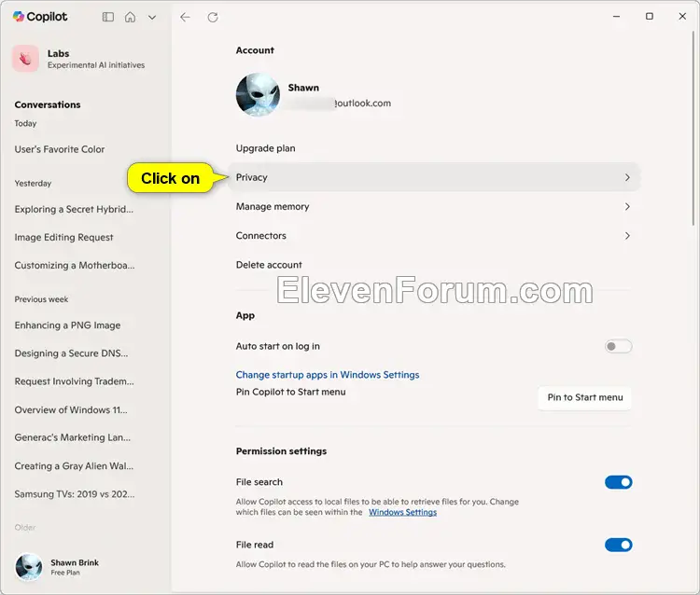Open Enhancing a PNG Image conversation

tap(67, 325)
